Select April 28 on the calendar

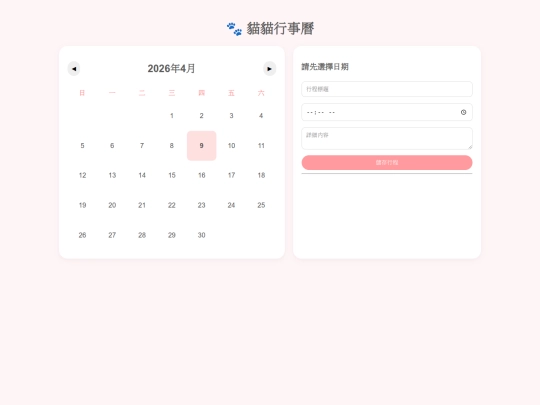pos(142,235)
